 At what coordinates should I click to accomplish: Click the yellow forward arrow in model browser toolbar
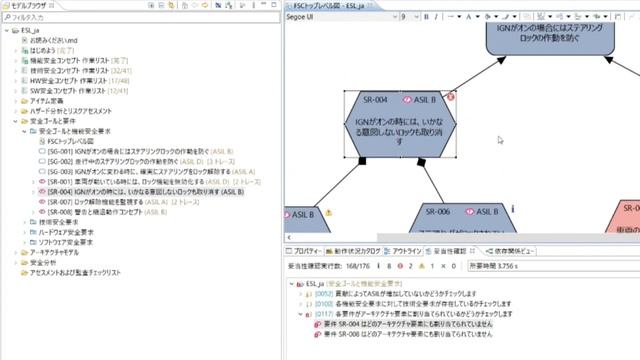(x=205, y=5)
